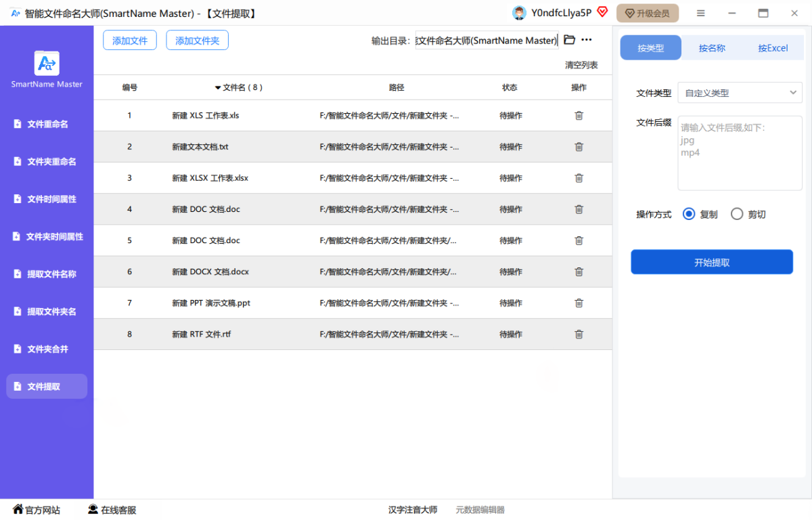Viewport: 812px width, 520px height.
Task: Click the 开始提取 button
Action: (712, 262)
